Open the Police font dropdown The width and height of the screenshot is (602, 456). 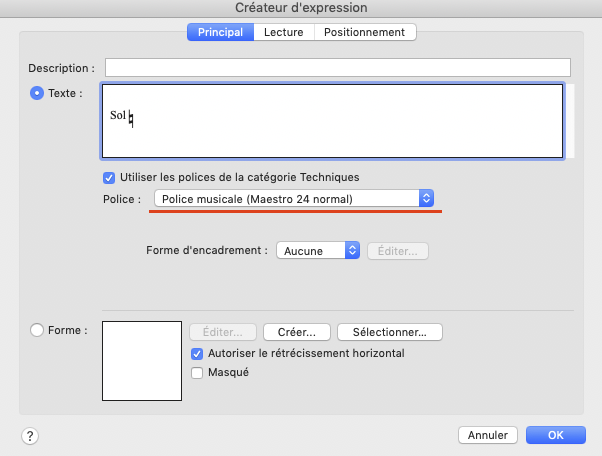tap(294, 199)
